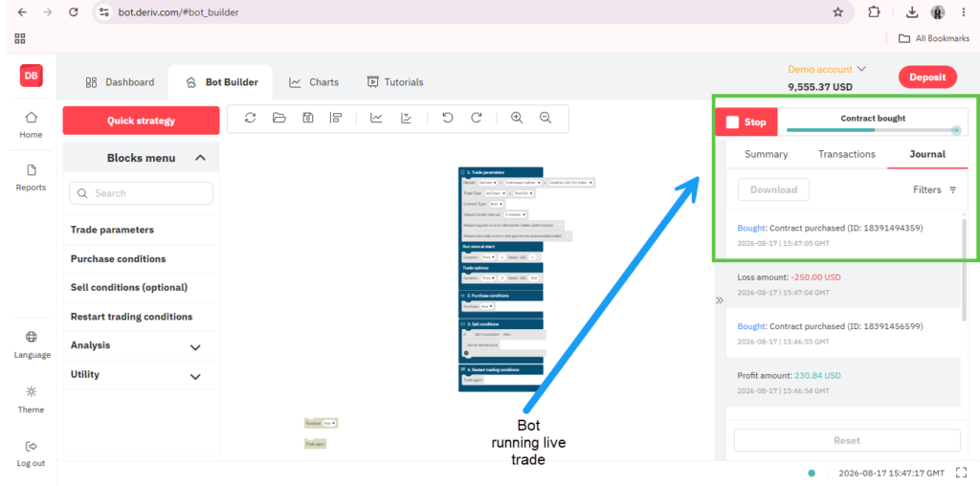This screenshot has width=980, height=486.
Task: Toggle 'Restart last trade on error' checkbox
Action: pyautogui.click(x=568, y=236)
